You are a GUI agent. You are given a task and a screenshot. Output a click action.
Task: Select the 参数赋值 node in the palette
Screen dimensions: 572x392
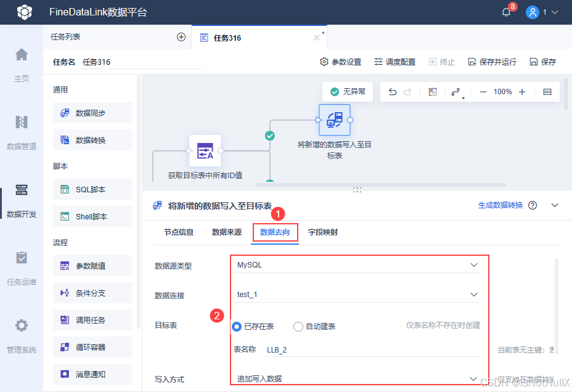92,266
